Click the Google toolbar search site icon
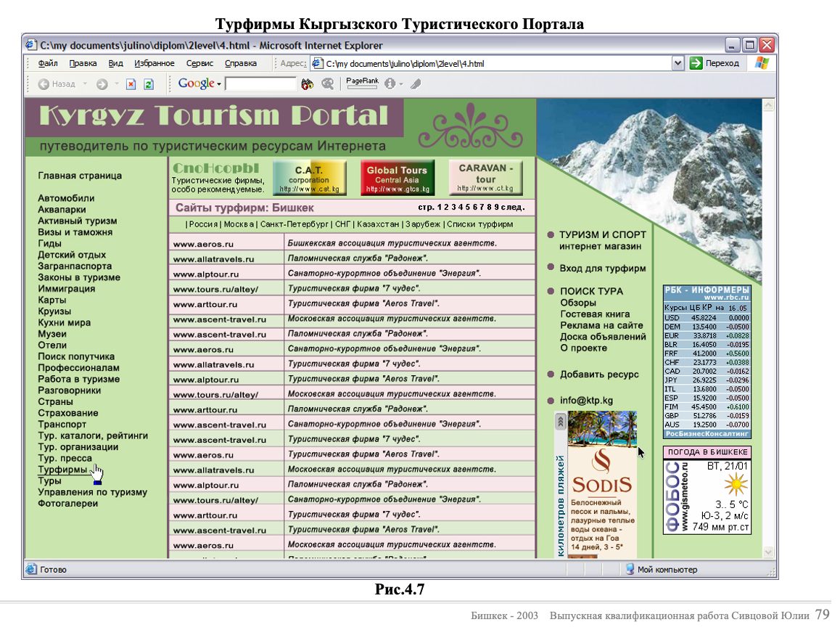Screen dimensions: 840x630 327,83
